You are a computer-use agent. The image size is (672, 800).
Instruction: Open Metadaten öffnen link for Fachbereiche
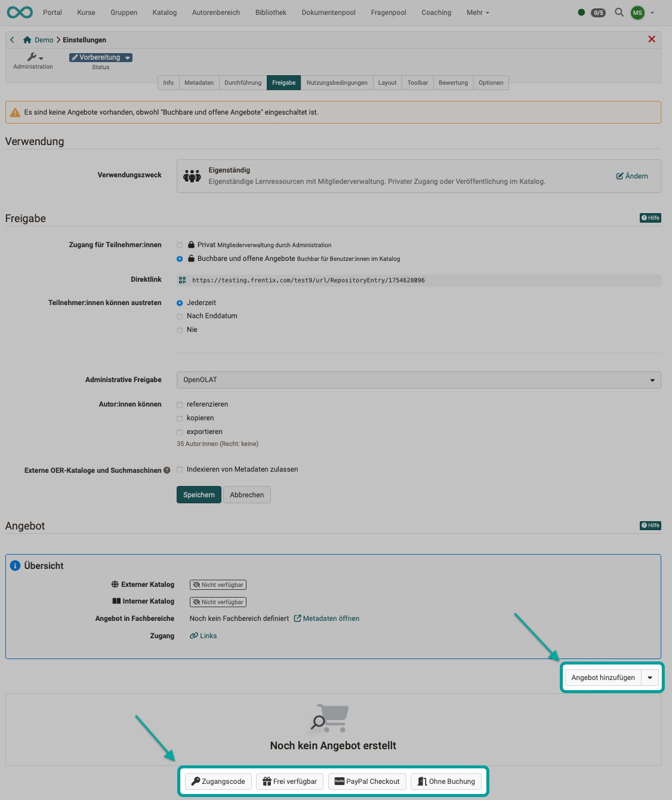pos(331,618)
